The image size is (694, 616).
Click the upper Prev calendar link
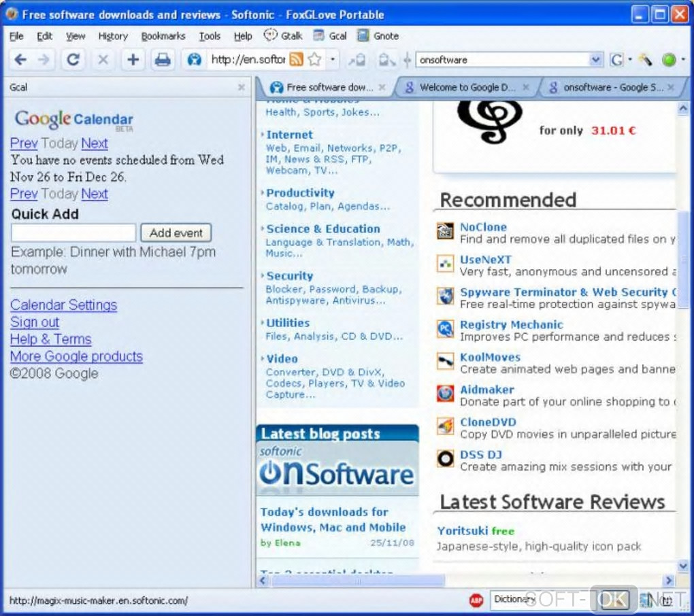coord(24,143)
